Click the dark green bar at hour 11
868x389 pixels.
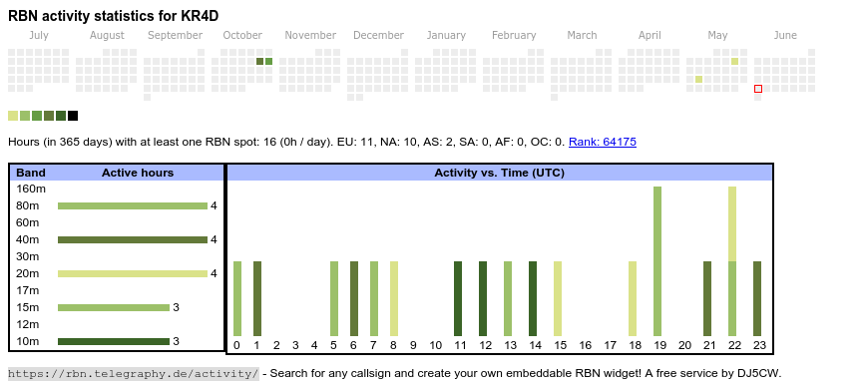[458, 299]
